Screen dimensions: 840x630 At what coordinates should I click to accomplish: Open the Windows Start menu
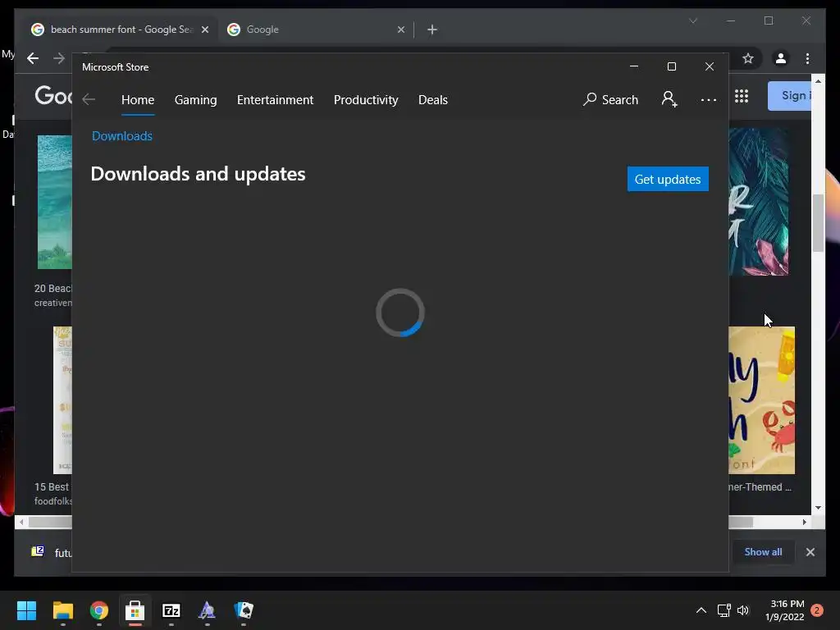pyautogui.click(x=26, y=610)
